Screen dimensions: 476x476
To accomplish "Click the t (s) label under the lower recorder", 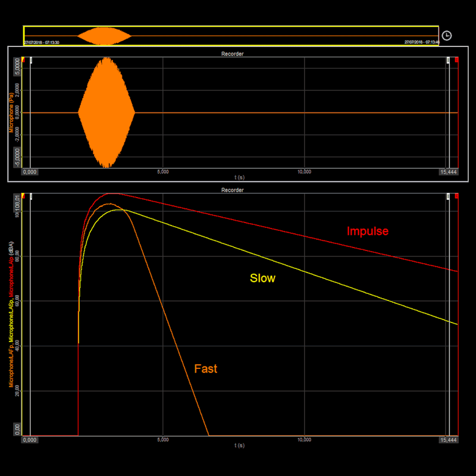I will 240,445.
